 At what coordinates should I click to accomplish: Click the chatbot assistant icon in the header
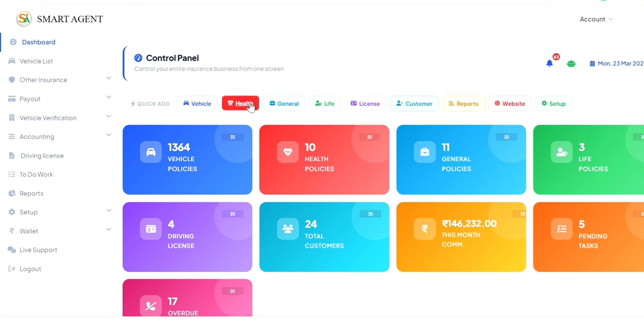tap(571, 63)
